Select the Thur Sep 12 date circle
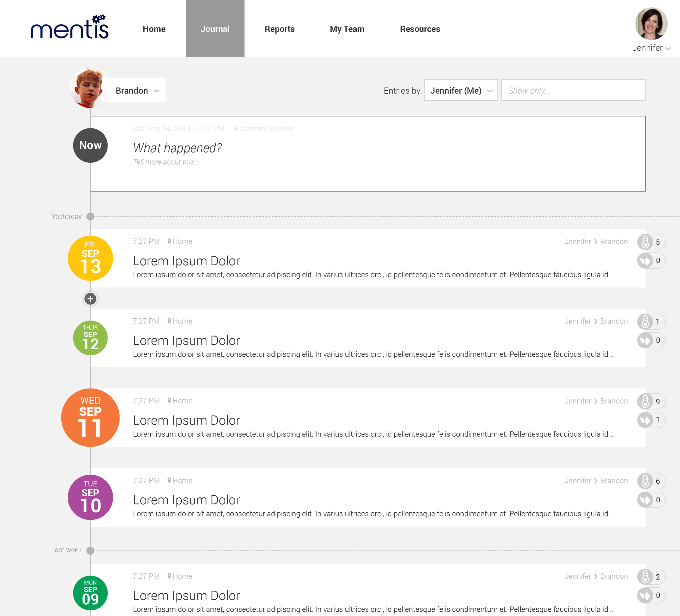 [x=90, y=338]
